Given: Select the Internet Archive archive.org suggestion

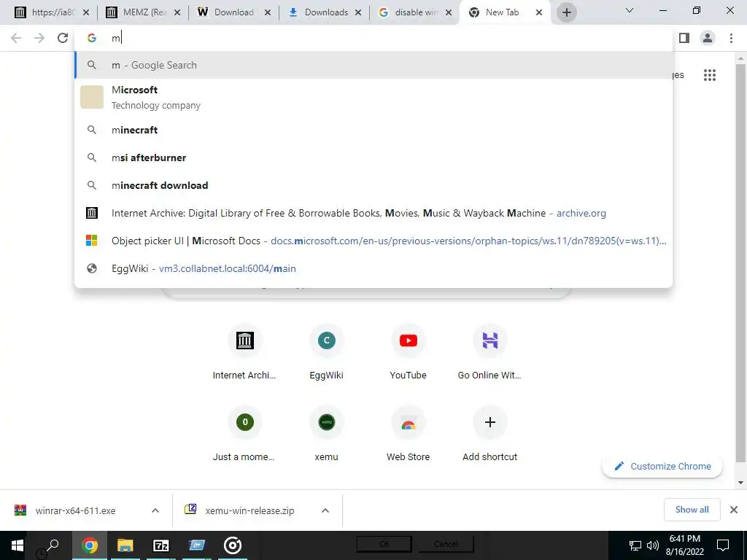Looking at the screenshot, I should tap(373, 213).
